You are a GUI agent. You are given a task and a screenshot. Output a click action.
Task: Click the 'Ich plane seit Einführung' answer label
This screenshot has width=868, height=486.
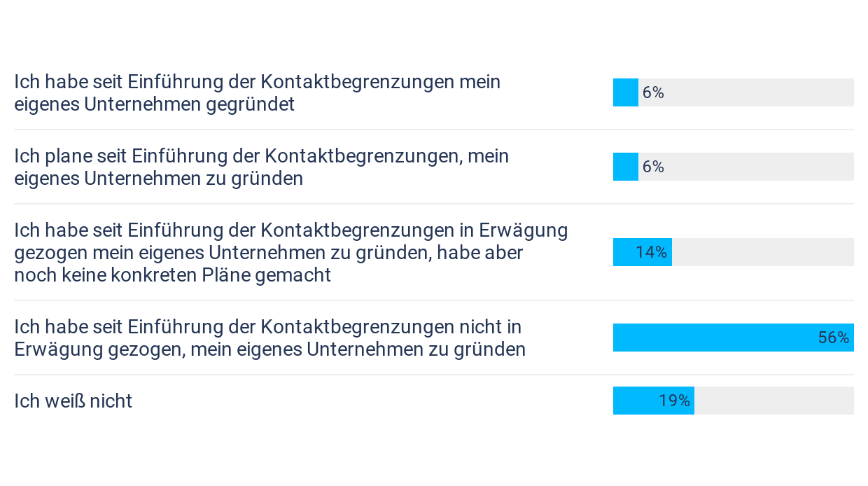pos(261,167)
